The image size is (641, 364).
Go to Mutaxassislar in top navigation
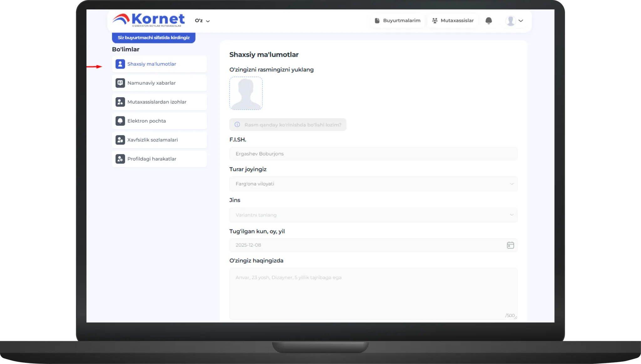tap(453, 21)
